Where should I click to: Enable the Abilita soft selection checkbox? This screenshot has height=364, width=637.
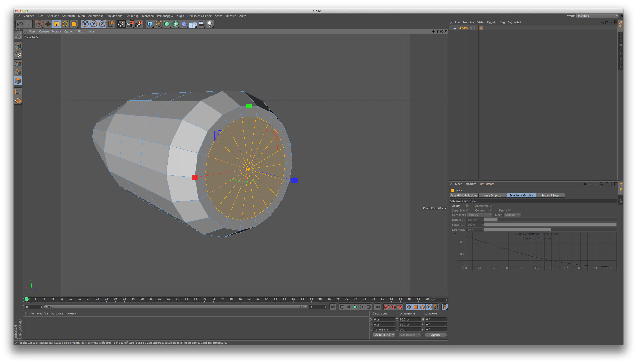click(467, 206)
